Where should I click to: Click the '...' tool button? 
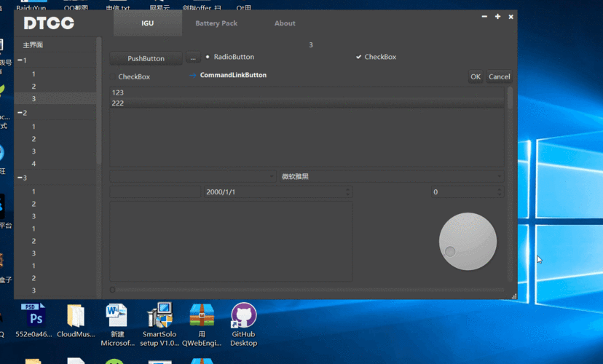point(193,58)
